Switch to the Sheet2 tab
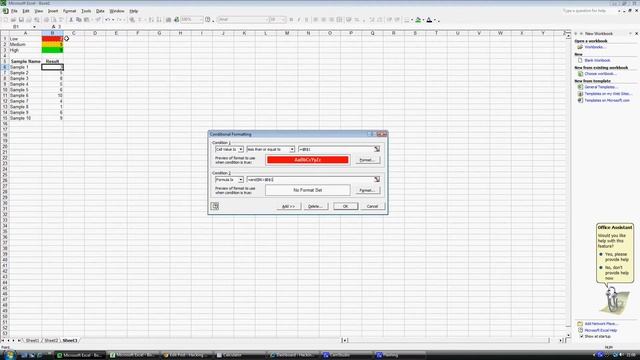This screenshot has width=640, height=360. 51,340
